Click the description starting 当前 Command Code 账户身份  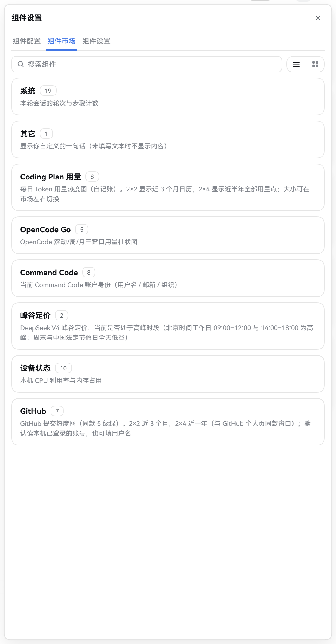[x=100, y=285]
